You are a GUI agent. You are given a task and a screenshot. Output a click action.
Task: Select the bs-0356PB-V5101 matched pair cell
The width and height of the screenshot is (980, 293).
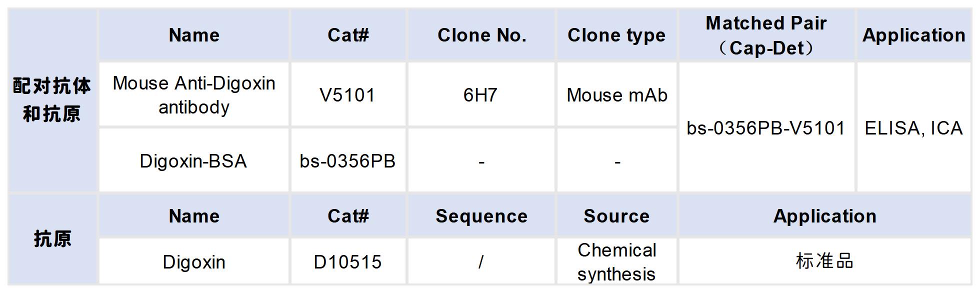point(765,128)
